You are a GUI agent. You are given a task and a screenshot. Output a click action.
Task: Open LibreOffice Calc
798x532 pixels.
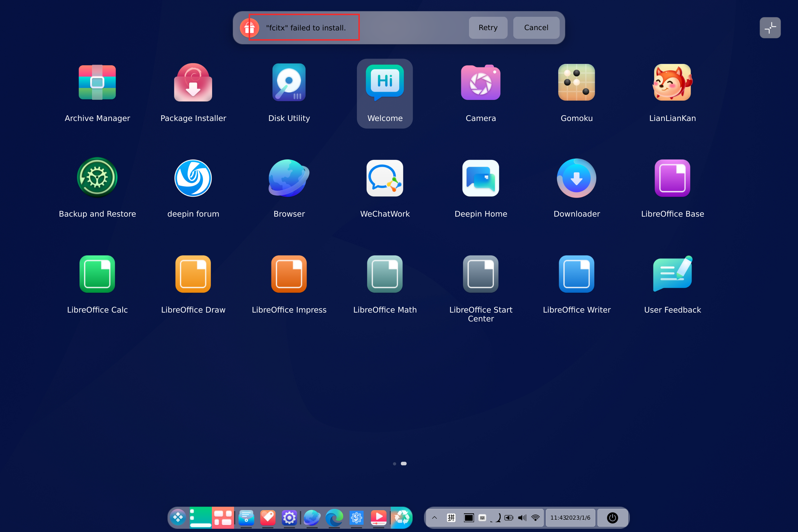coord(98,284)
